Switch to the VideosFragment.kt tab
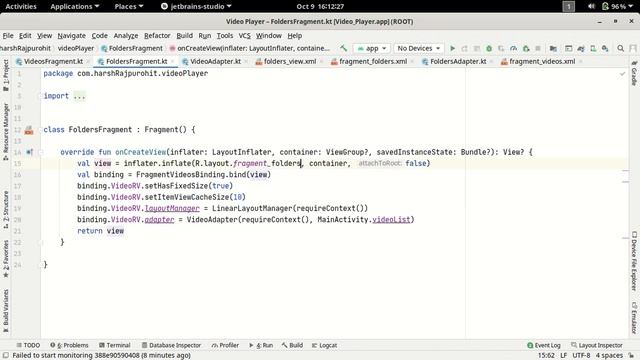The image size is (640, 360). 53,61
